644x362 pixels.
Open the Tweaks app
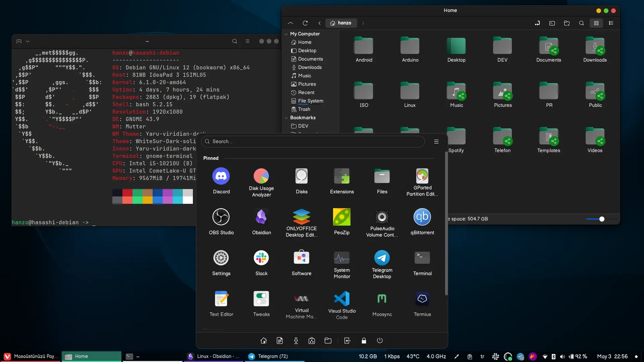(261, 304)
